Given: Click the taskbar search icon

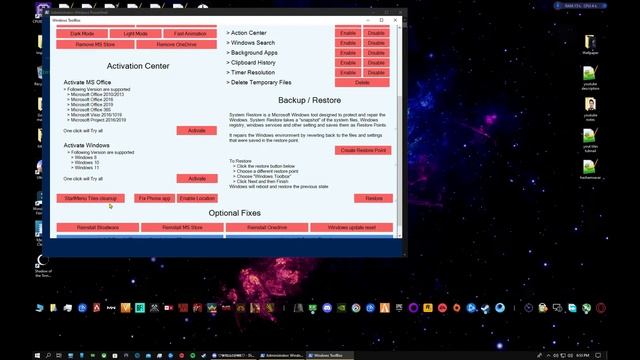Looking at the screenshot, I should pyautogui.click(x=48, y=356).
